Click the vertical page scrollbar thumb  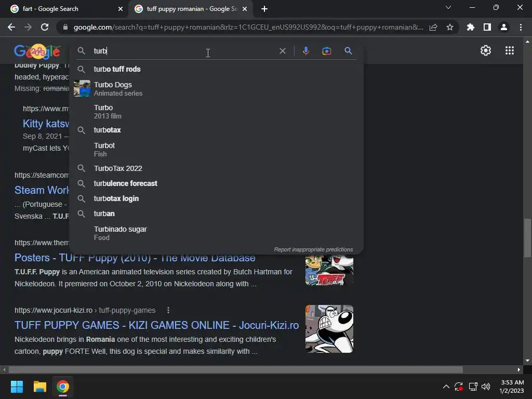pos(527,238)
